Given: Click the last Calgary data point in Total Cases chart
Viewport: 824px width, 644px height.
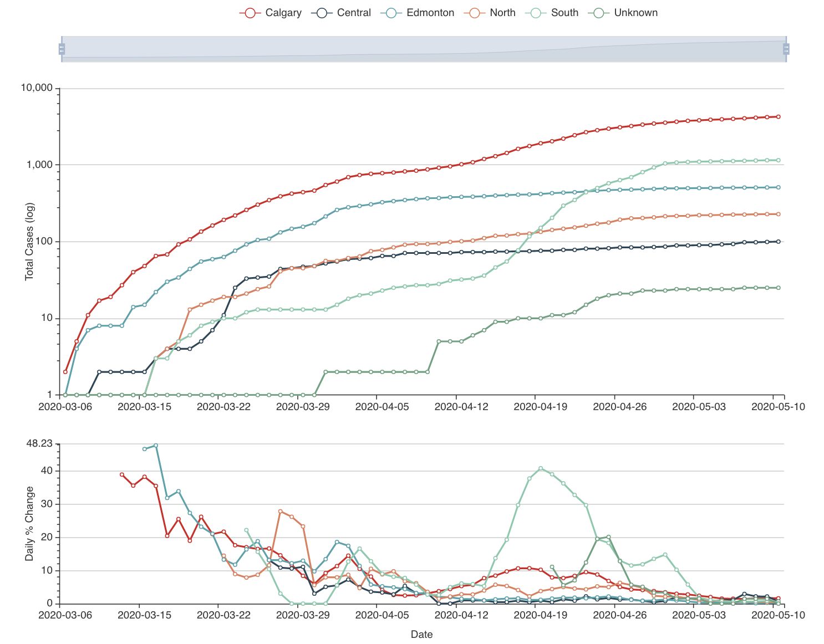Looking at the screenshot, I should [779, 116].
